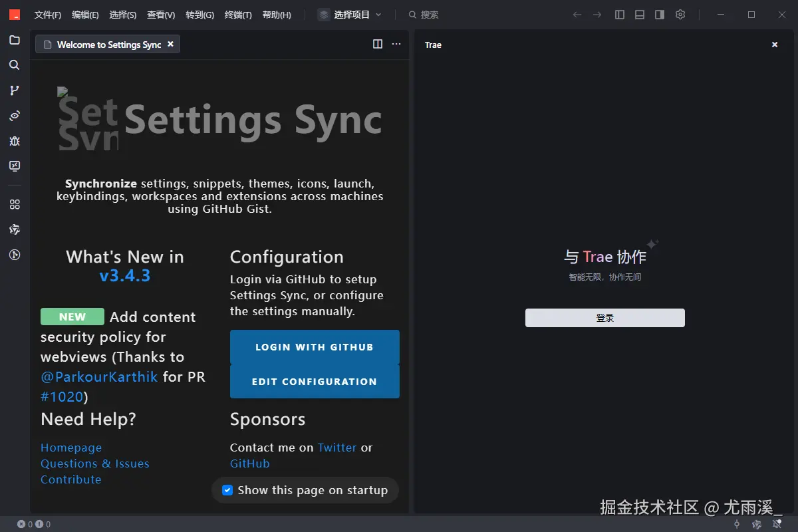Open the Search panel from sidebar
The width and height of the screenshot is (798, 532).
(15, 65)
